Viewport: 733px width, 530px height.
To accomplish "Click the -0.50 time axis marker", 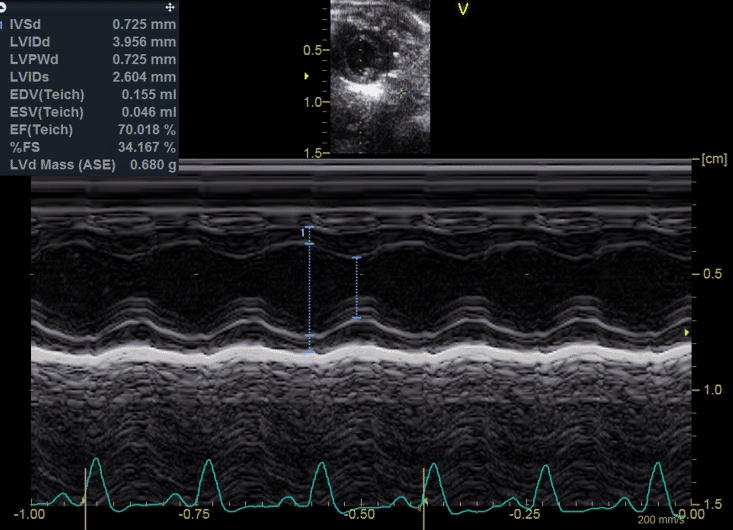I will click(x=359, y=514).
